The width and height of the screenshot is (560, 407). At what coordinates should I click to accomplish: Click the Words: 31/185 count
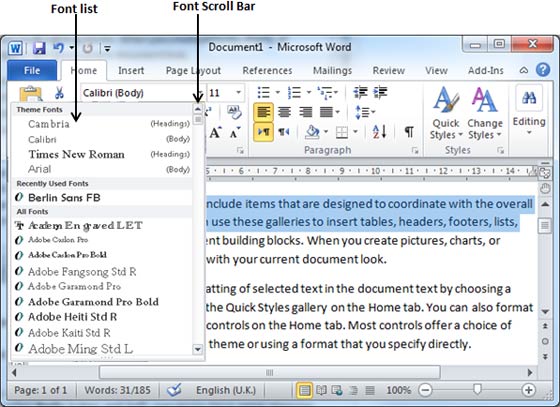pyautogui.click(x=117, y=390)
